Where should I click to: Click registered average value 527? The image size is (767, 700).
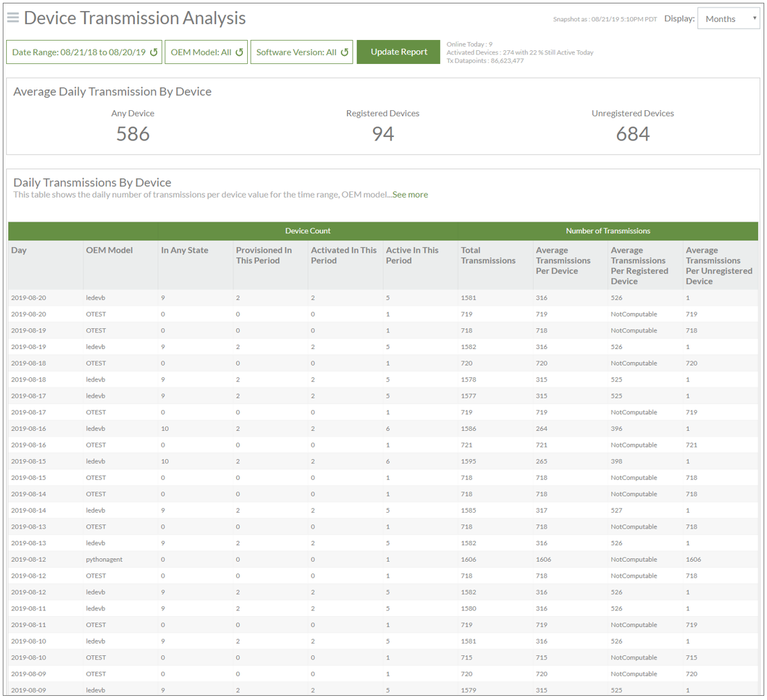pos(616,510)
